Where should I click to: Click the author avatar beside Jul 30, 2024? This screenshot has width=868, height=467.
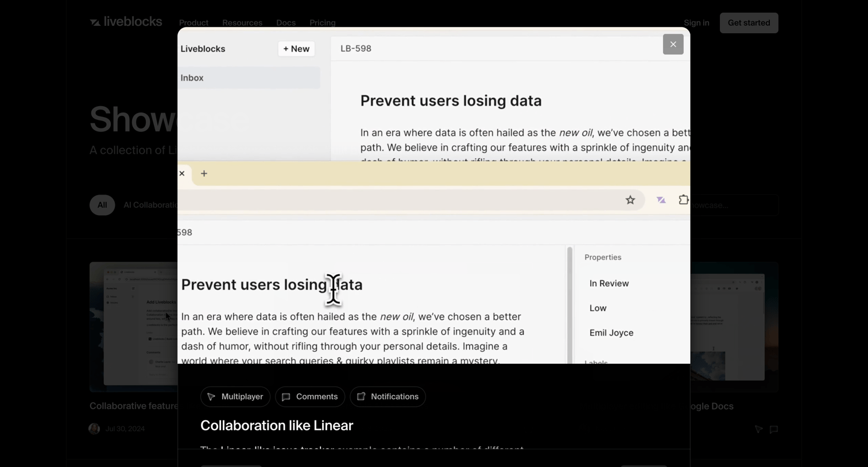click(x=95, y=429)
